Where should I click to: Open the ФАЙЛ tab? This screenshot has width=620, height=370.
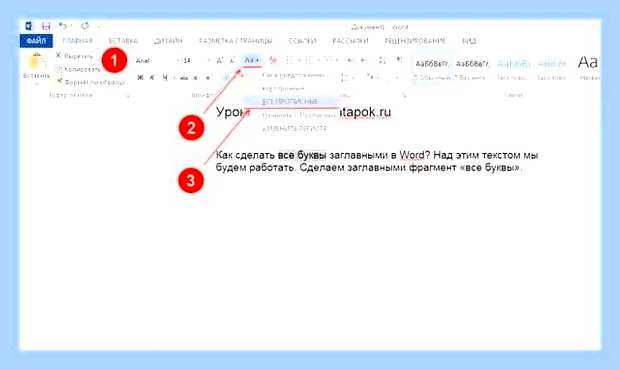(x=36, y=41)
